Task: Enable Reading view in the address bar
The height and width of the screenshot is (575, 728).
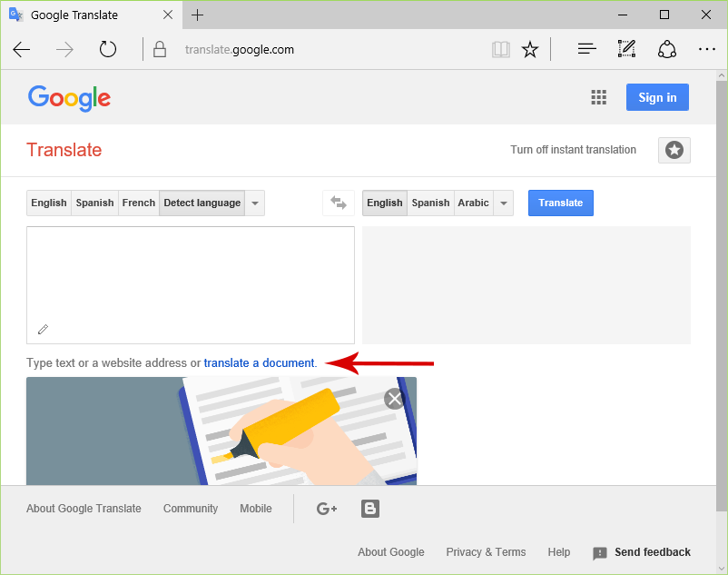Action: (500, 49)
